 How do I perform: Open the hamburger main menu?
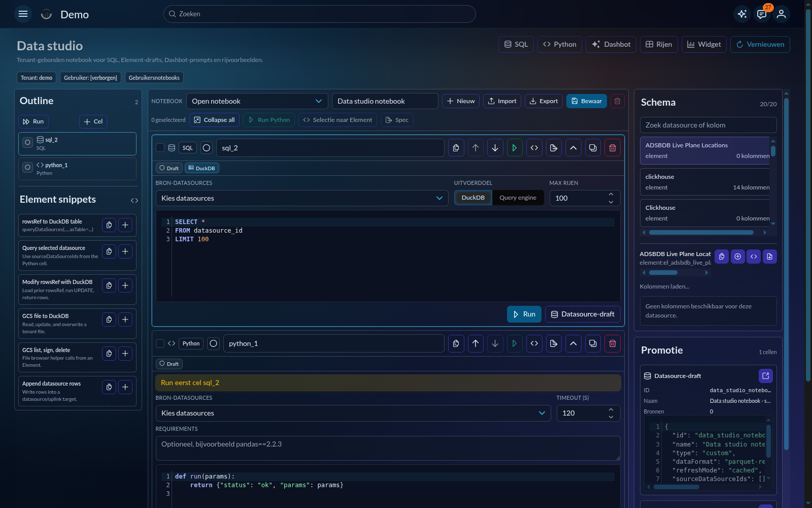[23, 14]
